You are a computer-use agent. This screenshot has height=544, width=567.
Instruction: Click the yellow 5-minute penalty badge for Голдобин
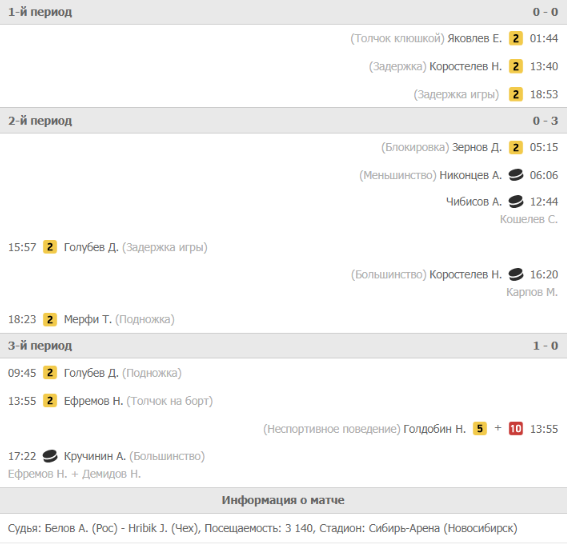[479, 429]
